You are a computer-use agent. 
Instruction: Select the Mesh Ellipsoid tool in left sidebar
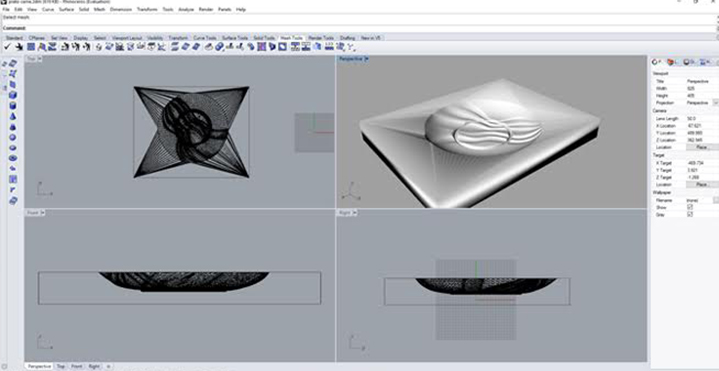(13, 148)
